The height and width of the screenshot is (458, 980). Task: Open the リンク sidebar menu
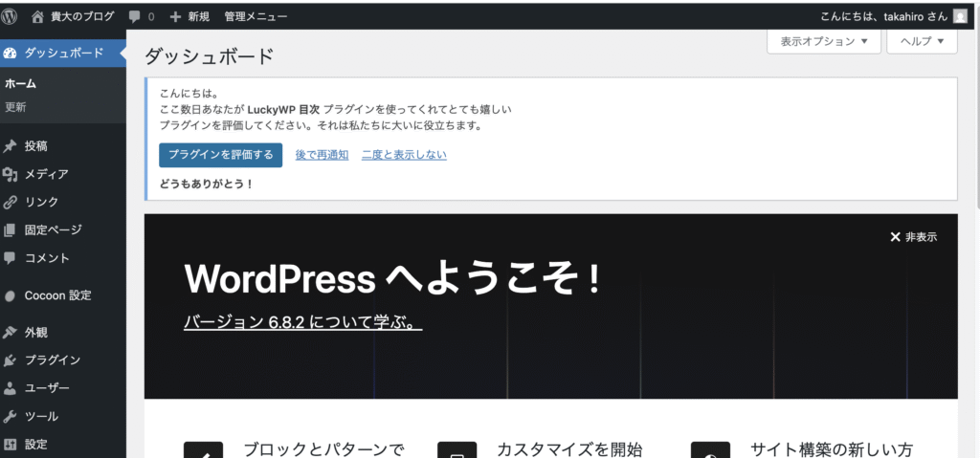point(63,202)
